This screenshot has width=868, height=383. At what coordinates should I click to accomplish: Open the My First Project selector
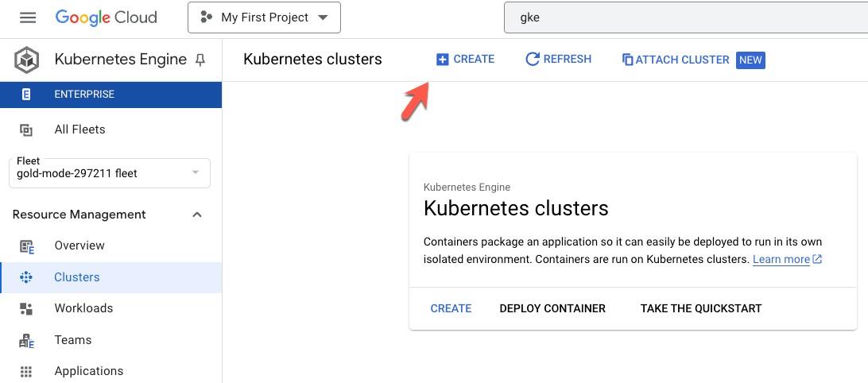(264, 17)
